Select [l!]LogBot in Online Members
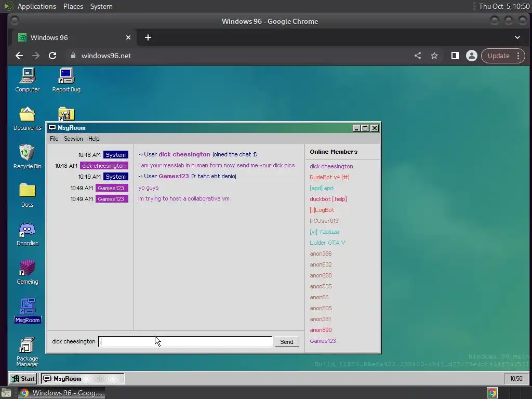The height and width of the screenshot is (399, 532). tap(322, 210)
